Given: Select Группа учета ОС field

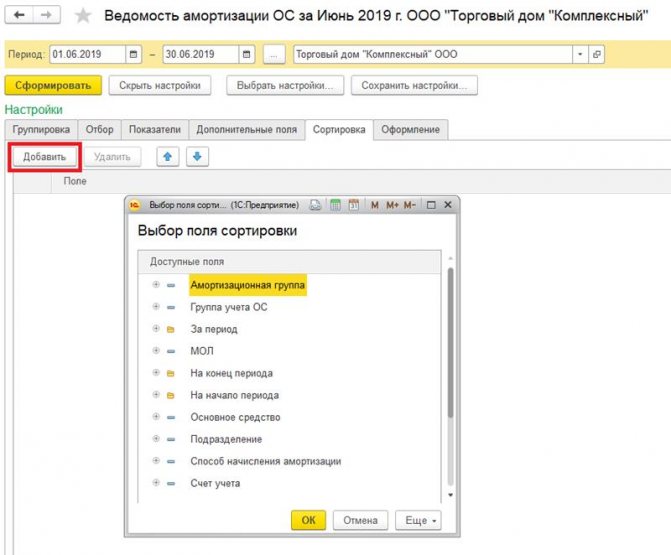Looking at the screenshot, I should [229, 307].
